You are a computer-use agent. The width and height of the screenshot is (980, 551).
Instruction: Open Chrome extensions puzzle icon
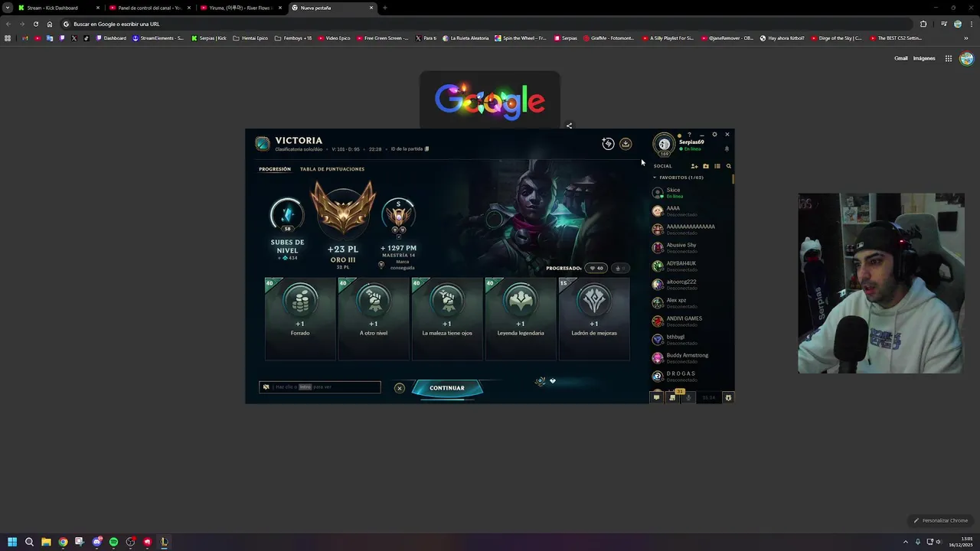coord(923,24)
